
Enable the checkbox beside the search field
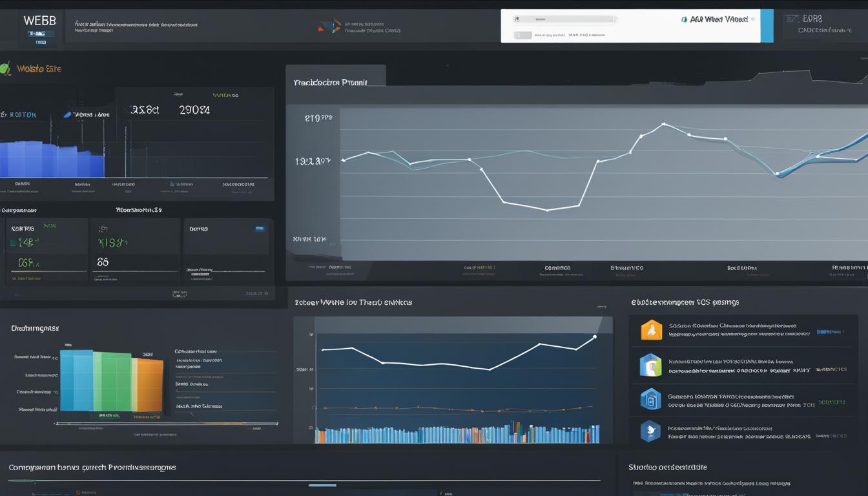coord(522,34)
